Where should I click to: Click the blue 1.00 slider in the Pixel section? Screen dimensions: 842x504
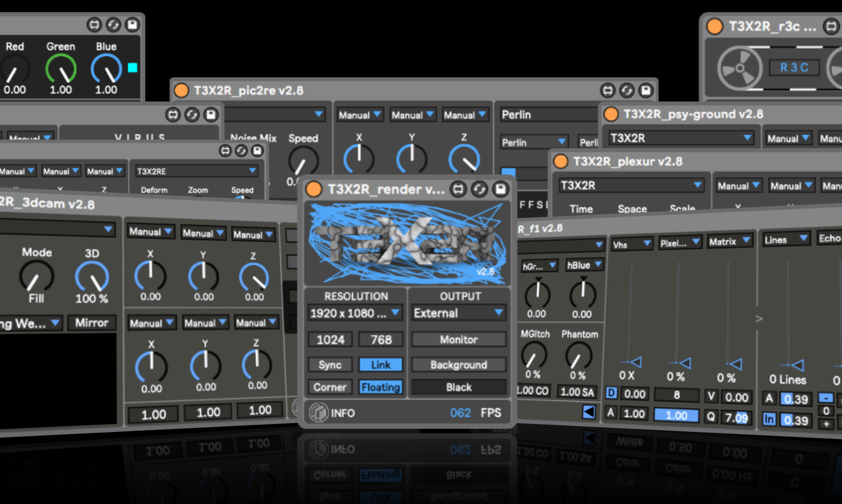(676, 416)
